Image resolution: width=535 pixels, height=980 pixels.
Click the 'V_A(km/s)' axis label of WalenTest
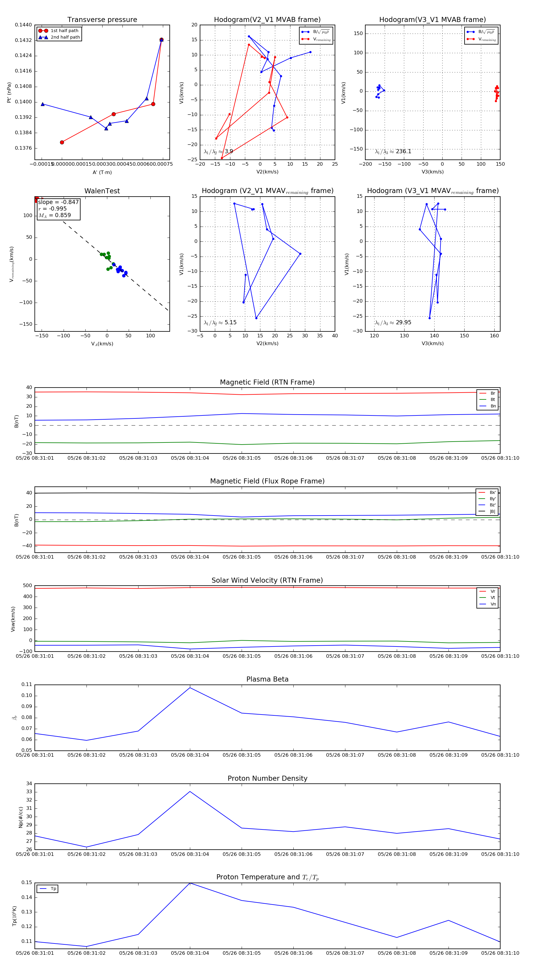point(102,344)
